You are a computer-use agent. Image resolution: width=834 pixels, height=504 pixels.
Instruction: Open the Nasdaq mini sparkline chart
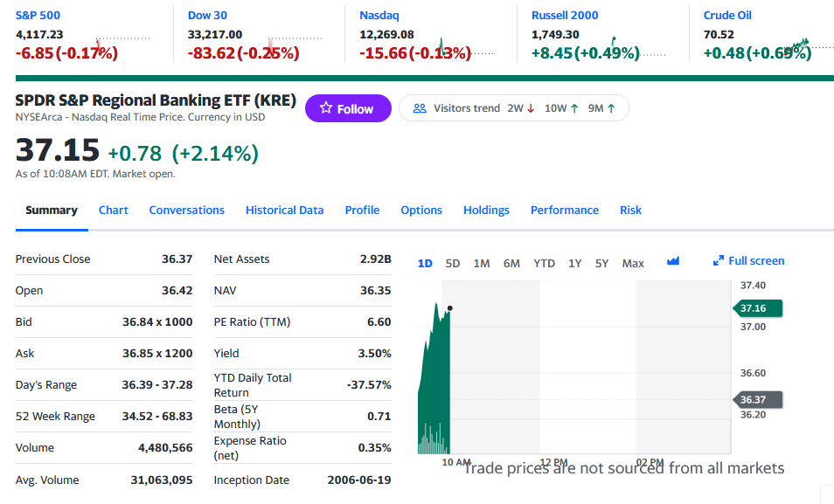click(x=466, y=48)
